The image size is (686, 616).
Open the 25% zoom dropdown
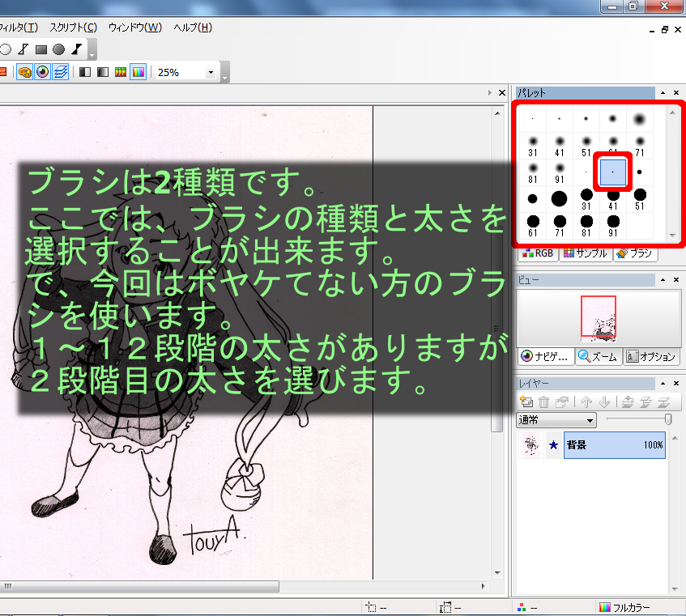211,72
